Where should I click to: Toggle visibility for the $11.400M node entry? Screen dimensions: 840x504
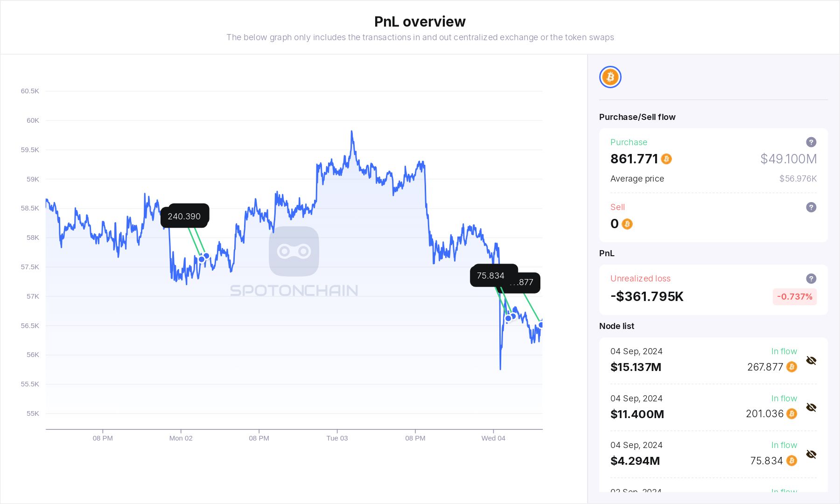pyautogui.click(x=811, y=407)
